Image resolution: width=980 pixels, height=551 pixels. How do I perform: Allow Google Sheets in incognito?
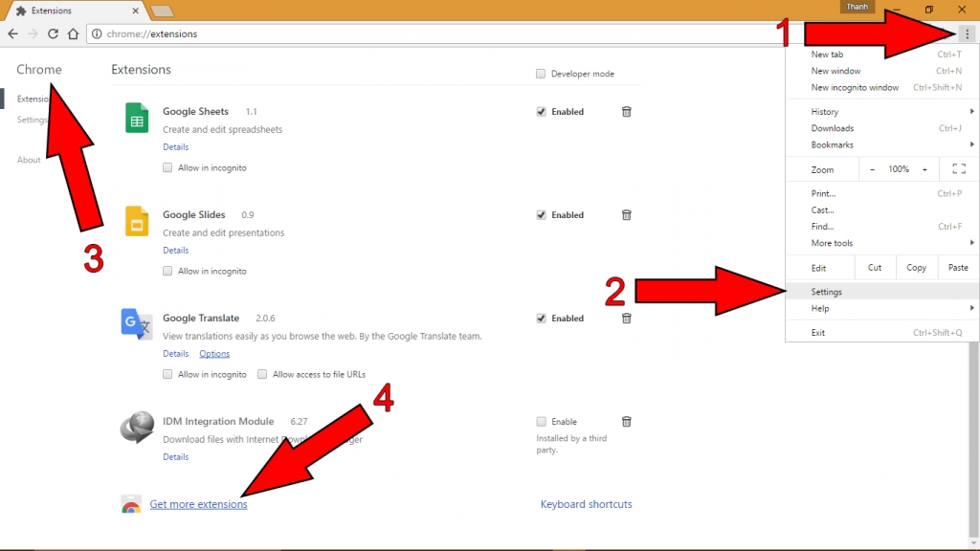(167, 167)
